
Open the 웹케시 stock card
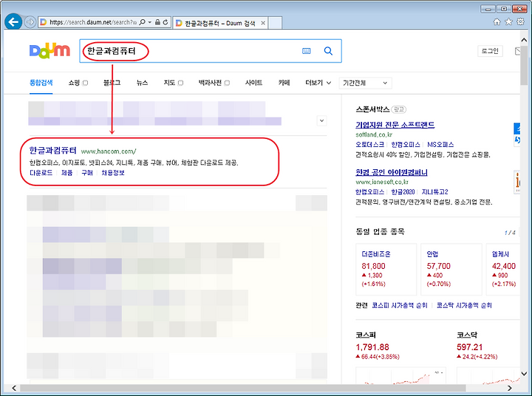pos(503,270)
